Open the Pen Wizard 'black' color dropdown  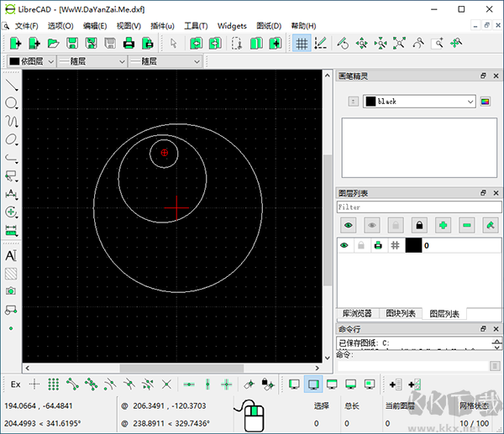419,102
